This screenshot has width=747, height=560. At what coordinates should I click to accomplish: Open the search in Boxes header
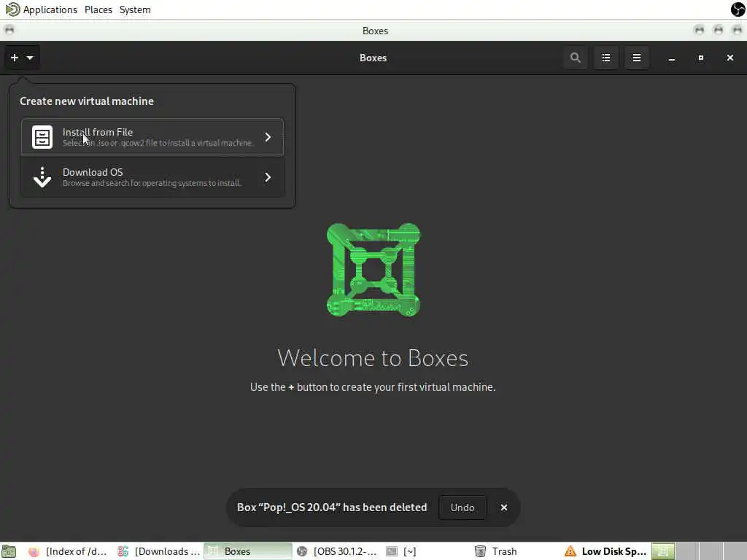(576, 58)
